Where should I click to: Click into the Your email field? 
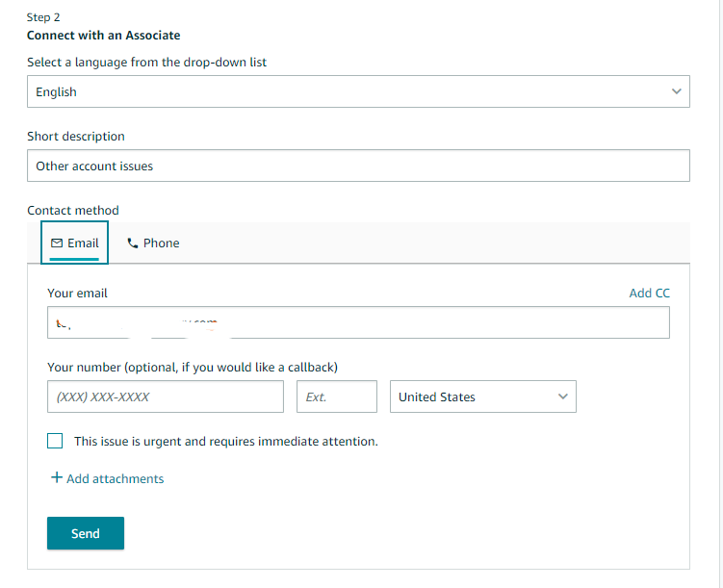tap(358, 322)
